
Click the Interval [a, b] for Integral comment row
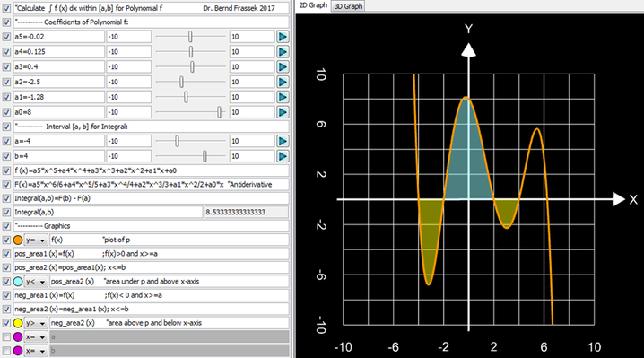point(151,127)
